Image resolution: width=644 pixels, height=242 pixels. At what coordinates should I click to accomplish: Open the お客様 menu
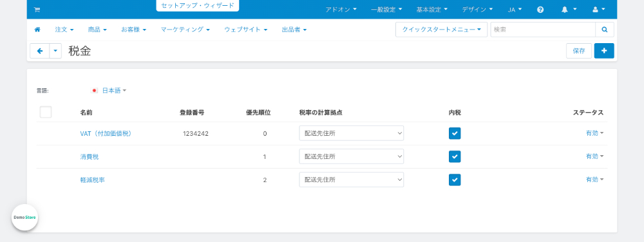(x=133, y=30)
